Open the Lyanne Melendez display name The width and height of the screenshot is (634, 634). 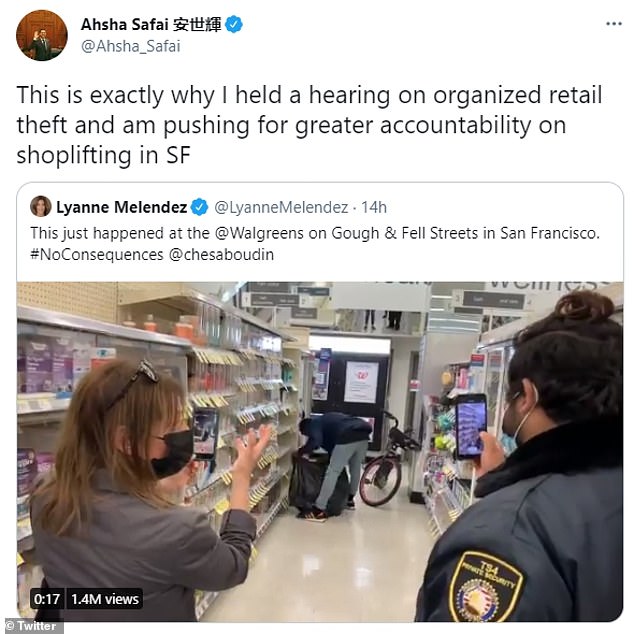[x=122, y=207]
